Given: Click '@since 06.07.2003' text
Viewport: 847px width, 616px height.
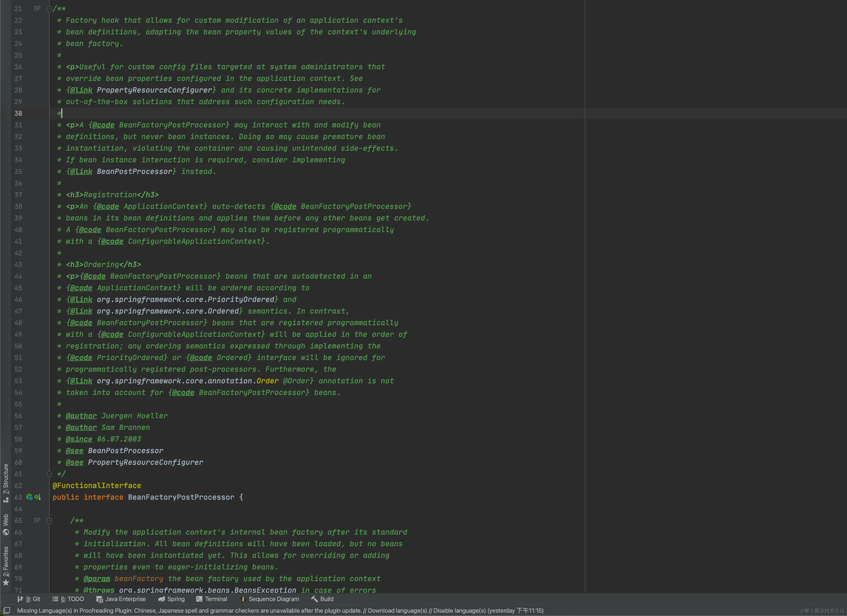Looking at the screenshot, I should (x=103, y=439).
